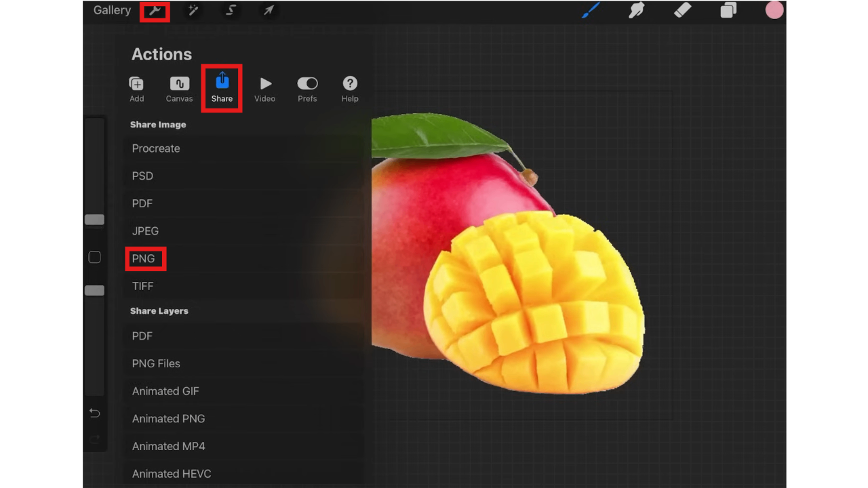The width and height of the screenshot is (868, 488).
Task: Open the active color swatch
Action: point(774,10)
